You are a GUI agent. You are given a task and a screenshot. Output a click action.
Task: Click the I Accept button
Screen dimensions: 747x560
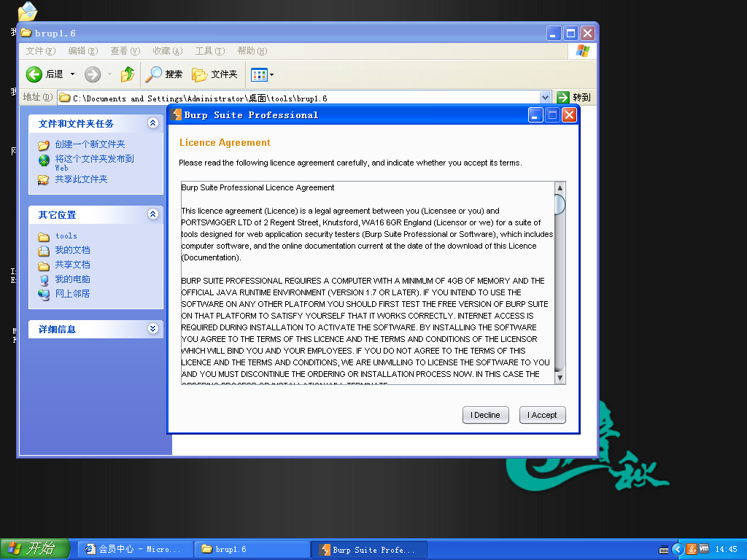543,415
